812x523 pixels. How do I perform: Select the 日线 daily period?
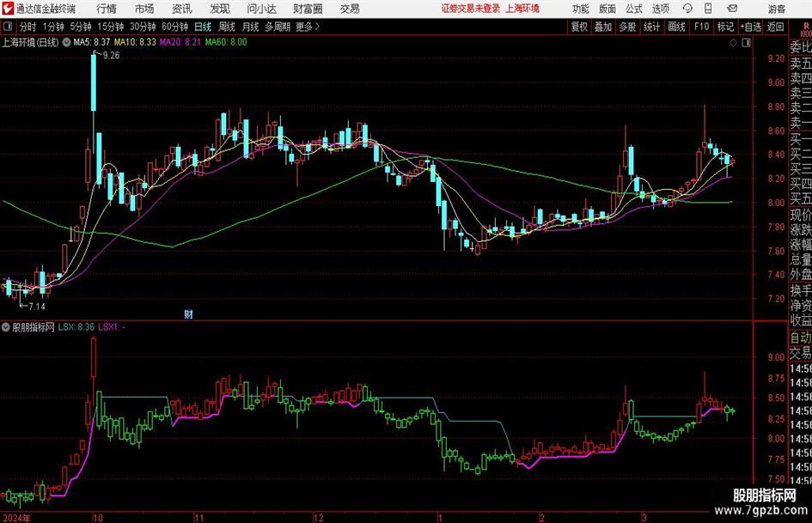pyautogui.click(x=203, y=27)
